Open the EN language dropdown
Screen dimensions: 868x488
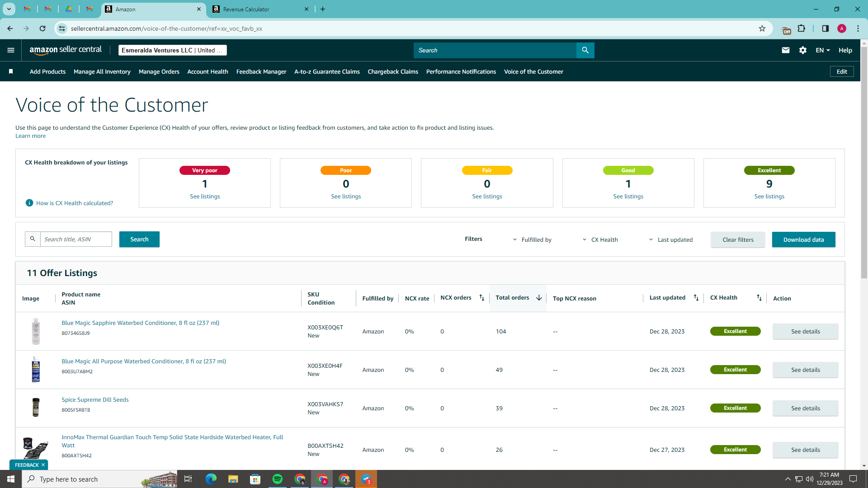[x=823, y=50]
